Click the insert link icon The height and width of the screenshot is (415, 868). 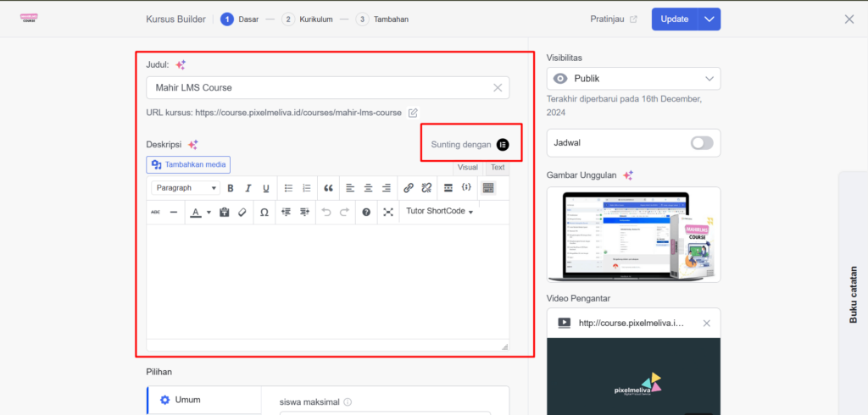[408, 188]
